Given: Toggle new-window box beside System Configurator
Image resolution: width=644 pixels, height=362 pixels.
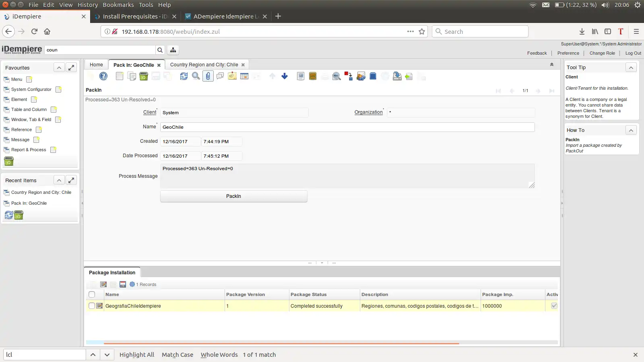Looking at the screenshot, I should tap(58, 90).
